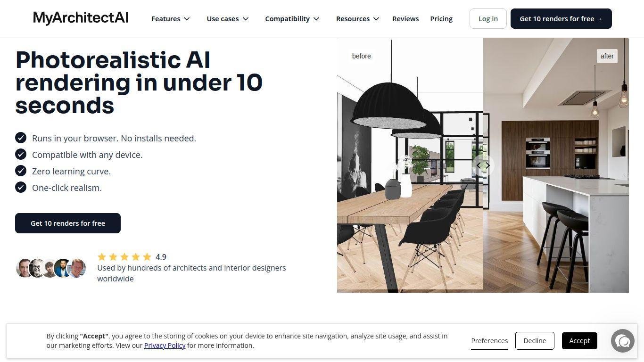Viewport: 644px width, 362px height.
Task: Click the five-star rating icons
Action: click(x=124, y=257)
